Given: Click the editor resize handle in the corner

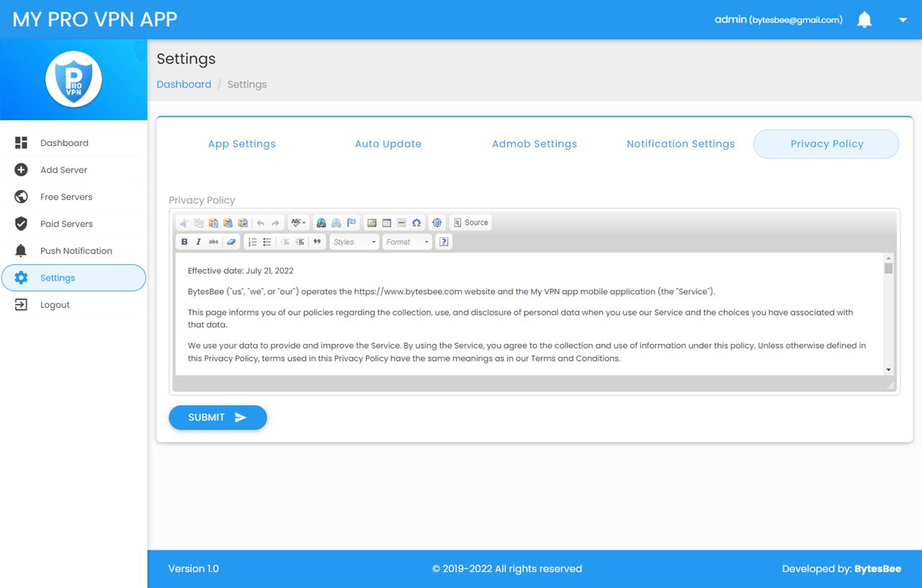Looking at the screenshot, I should (890, 386).
